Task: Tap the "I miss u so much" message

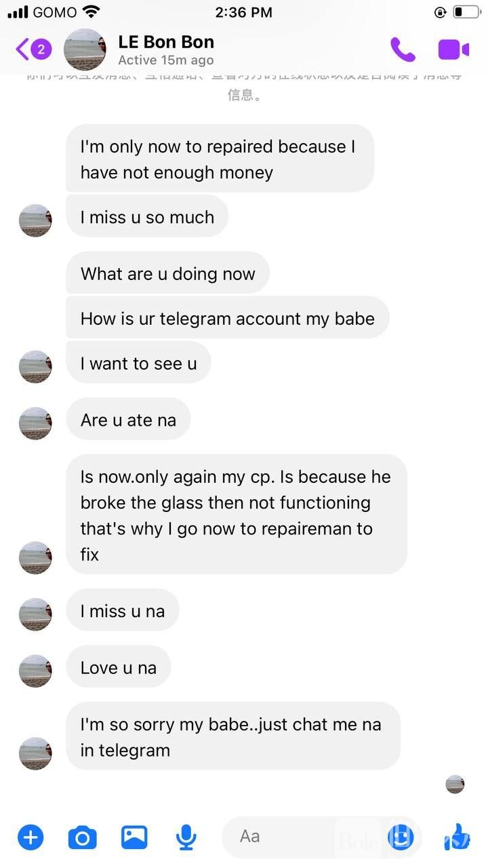Action: click(x=147, y=217)
